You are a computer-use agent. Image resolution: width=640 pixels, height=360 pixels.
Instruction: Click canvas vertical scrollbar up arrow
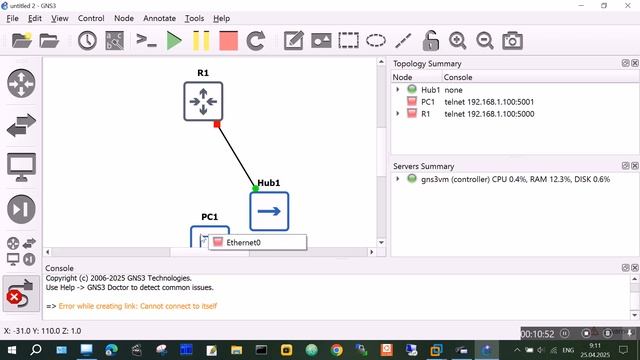(x=381, y=62)
